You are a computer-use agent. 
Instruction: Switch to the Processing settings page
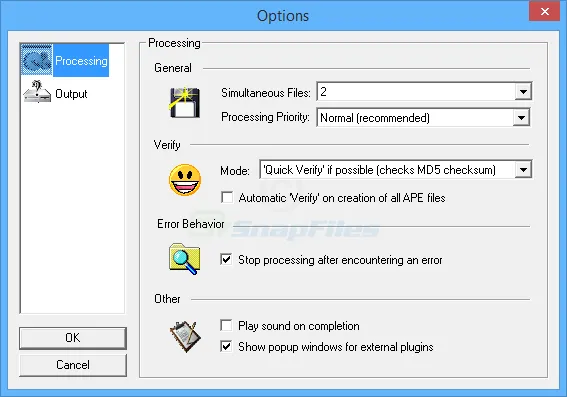[81, 61]
